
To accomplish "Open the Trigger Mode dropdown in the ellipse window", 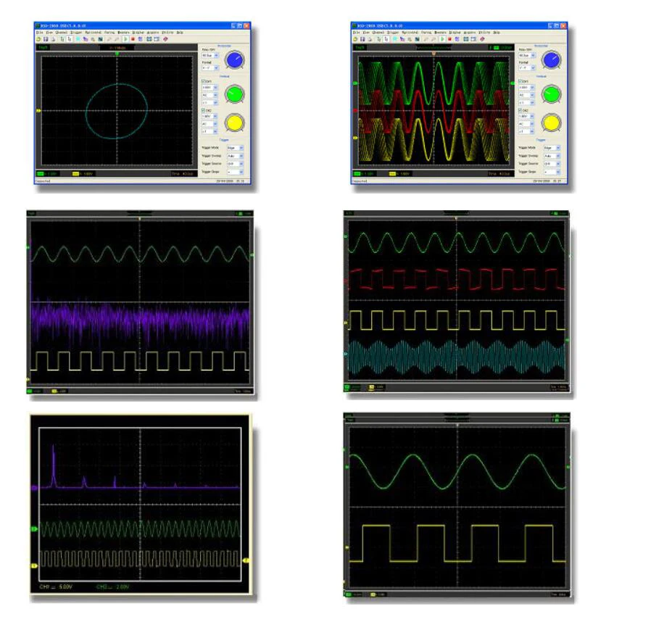I will click(x=236, y=148).
